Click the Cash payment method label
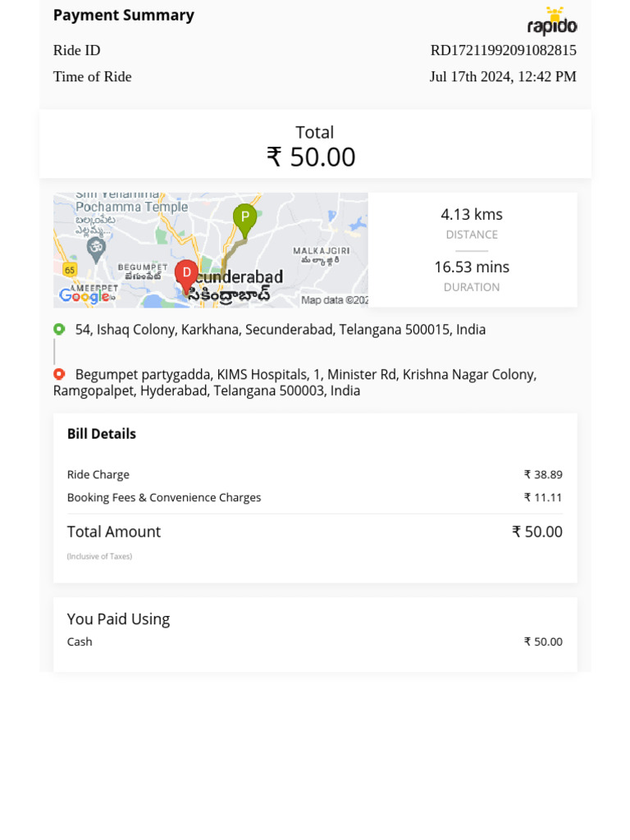The height and width of the screenshot is (840, 630). tap(80, 641)
